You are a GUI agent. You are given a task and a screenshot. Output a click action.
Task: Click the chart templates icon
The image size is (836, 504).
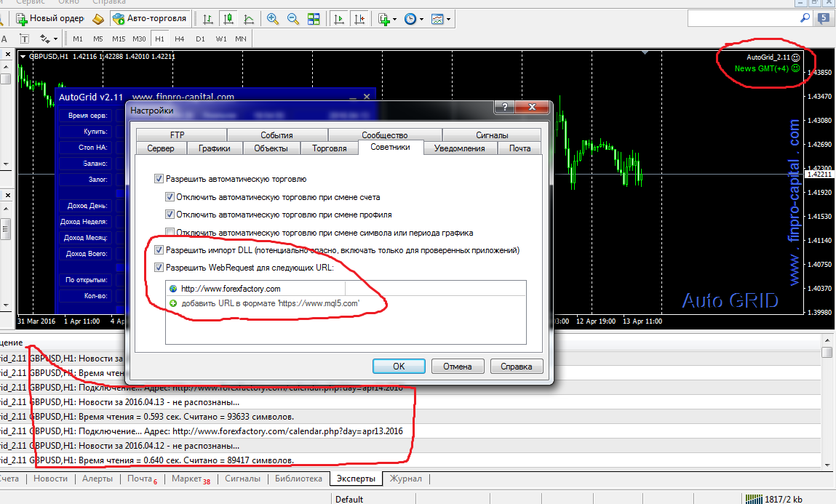pos(437,19)
